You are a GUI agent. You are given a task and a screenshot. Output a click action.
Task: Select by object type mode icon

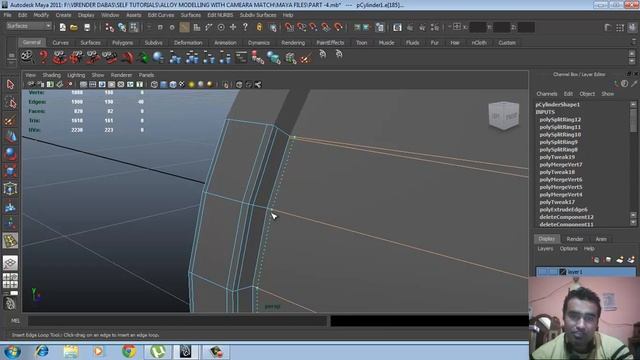pos(122,27)
